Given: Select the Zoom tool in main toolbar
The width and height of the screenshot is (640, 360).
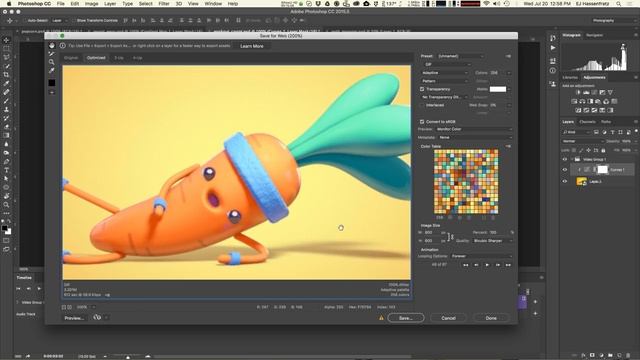Looking at the screenshot, I should tap(7, 205).
